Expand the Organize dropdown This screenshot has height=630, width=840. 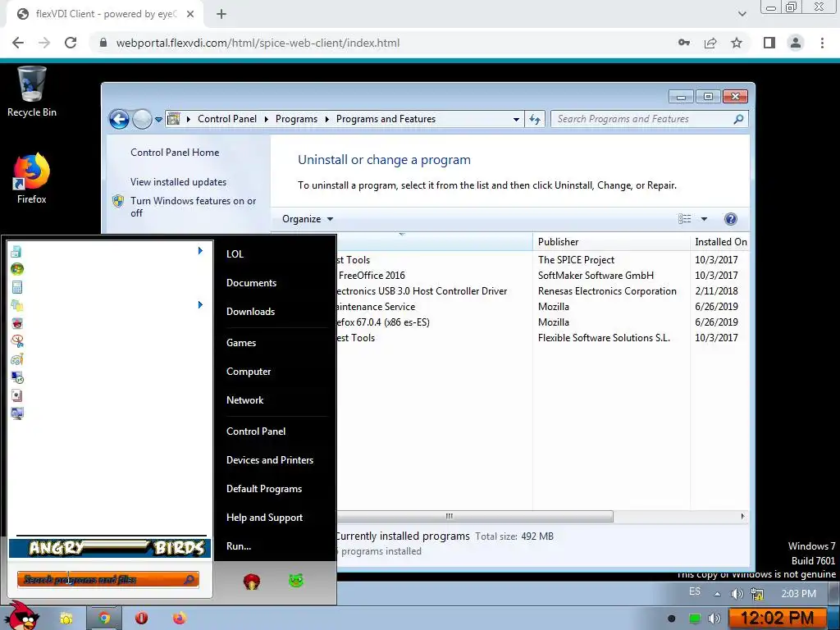click(x=308, y=218)
